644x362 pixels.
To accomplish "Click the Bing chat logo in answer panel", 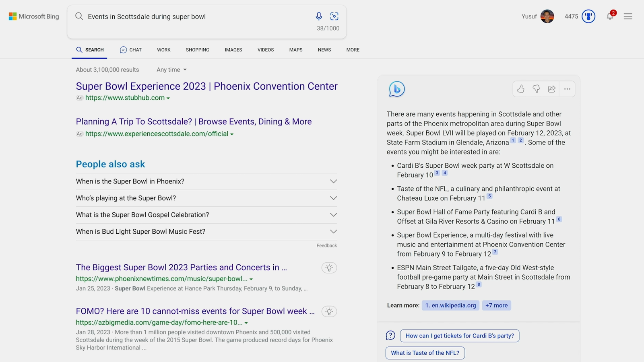I will pos(397,89).
